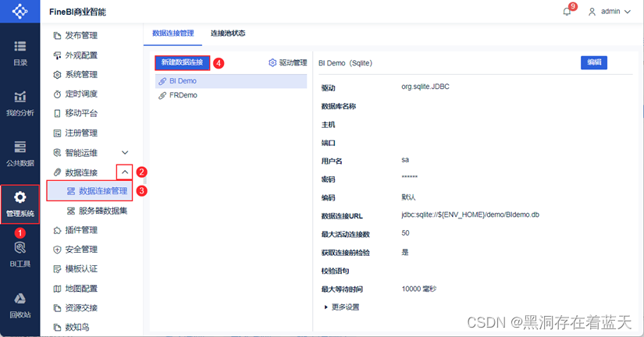Click the 新建数据连接 button
This screenshot has height=337, width=644.
pyautogui.click(x=183, y=63)
